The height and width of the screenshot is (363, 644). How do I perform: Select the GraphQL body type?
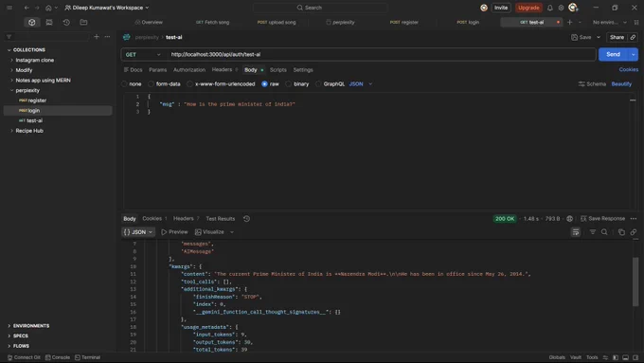click(318, 83)
